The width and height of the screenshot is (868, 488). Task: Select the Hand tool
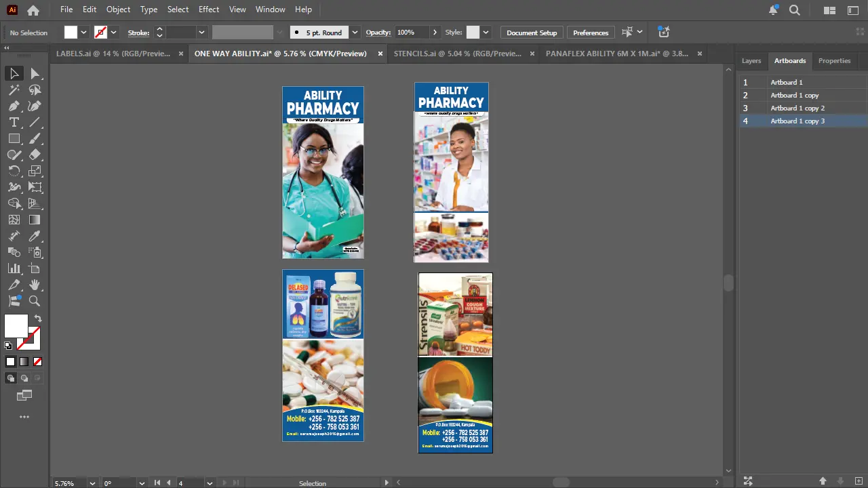[x=35, y=285]
